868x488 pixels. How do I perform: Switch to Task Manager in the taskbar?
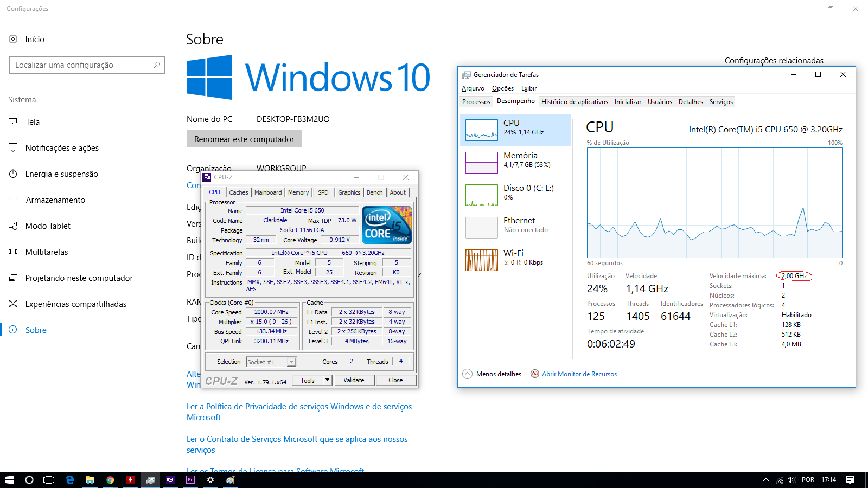click(x=150, y=480)
